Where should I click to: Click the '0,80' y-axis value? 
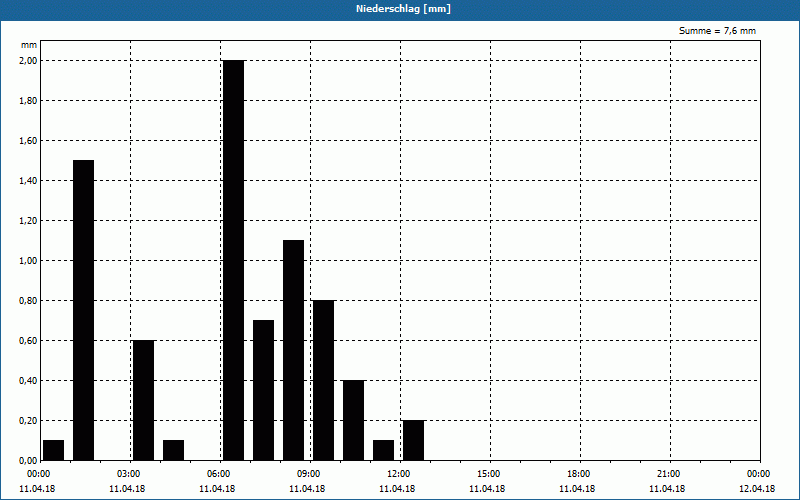click(x=29, y=301)
